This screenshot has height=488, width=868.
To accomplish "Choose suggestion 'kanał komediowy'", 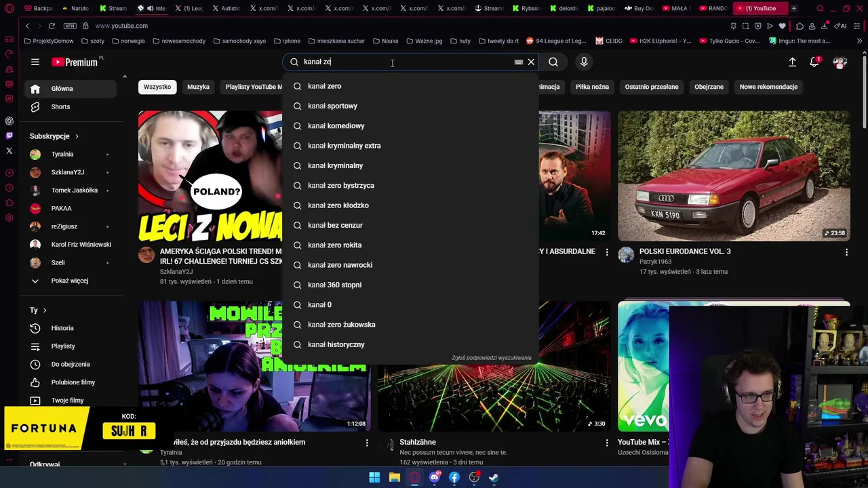I will coord(410,125).
